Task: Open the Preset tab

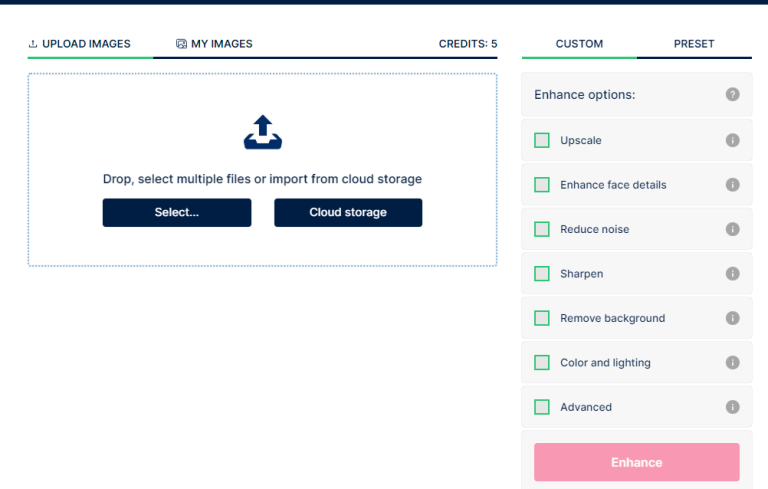Action: tap(694, 44)
